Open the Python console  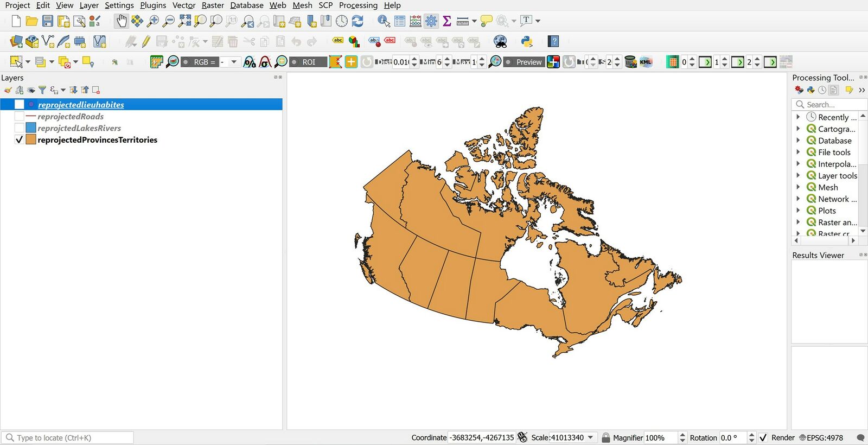526,41
